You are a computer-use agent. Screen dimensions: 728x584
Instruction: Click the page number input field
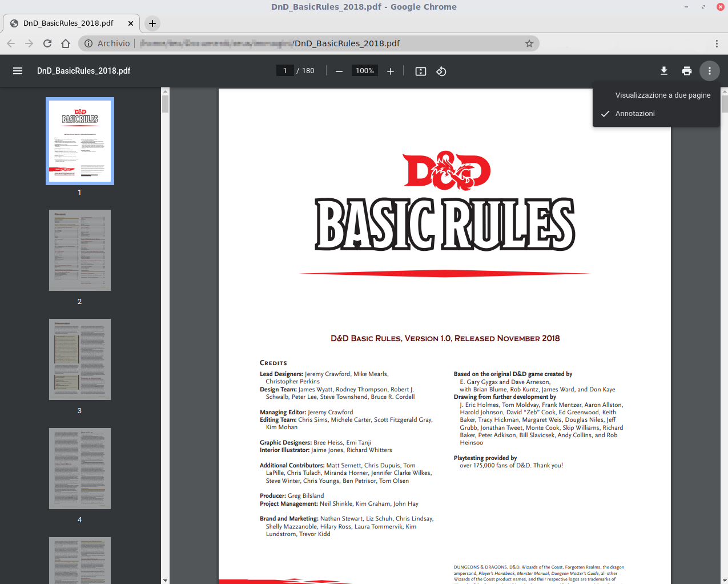(285, 71)
